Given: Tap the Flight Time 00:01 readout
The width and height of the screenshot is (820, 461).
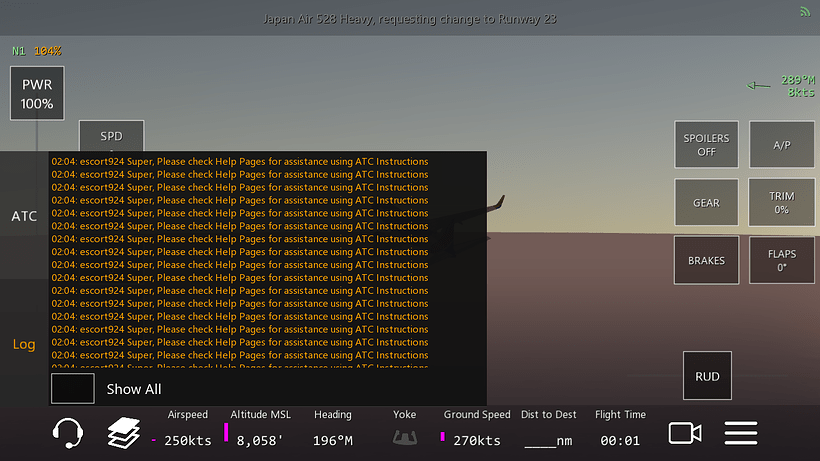Looking at the screenshot, I should 620,429.
